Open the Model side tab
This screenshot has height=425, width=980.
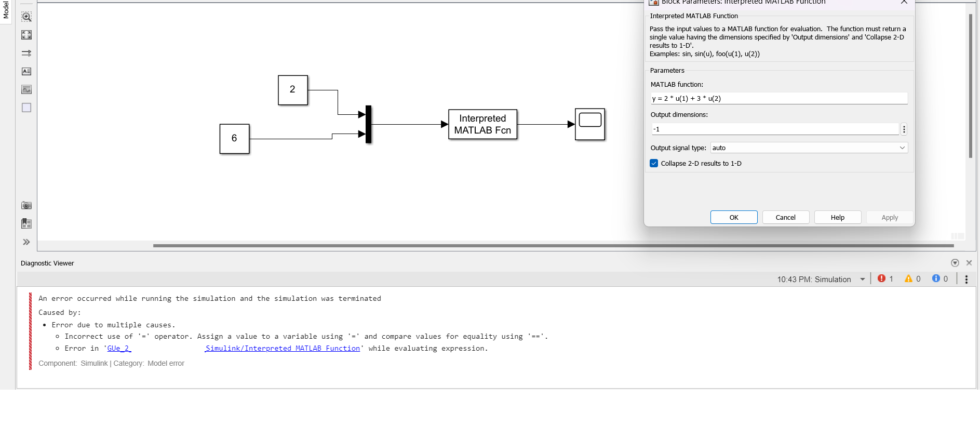coord(6,10)
